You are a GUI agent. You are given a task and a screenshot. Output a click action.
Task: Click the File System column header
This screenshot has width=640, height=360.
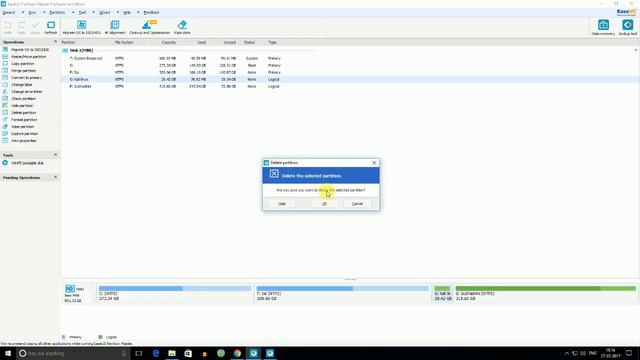pos(124,42)
